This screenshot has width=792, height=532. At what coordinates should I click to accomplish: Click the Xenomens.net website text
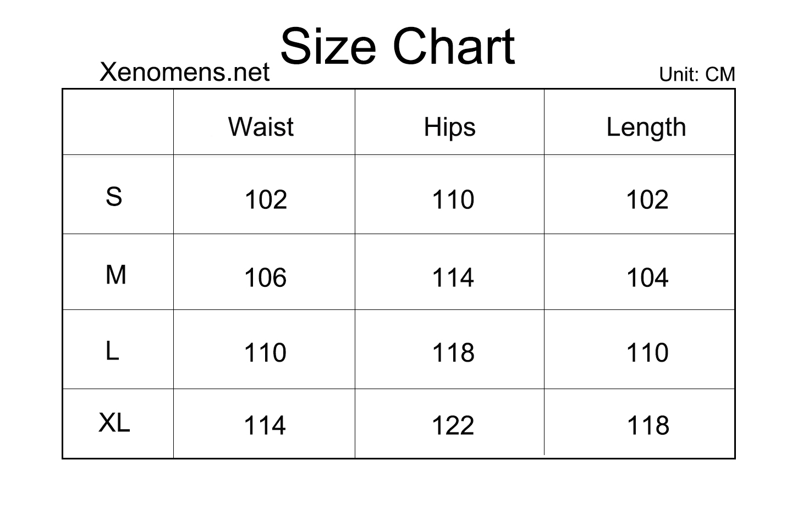(x=184, y=72)
